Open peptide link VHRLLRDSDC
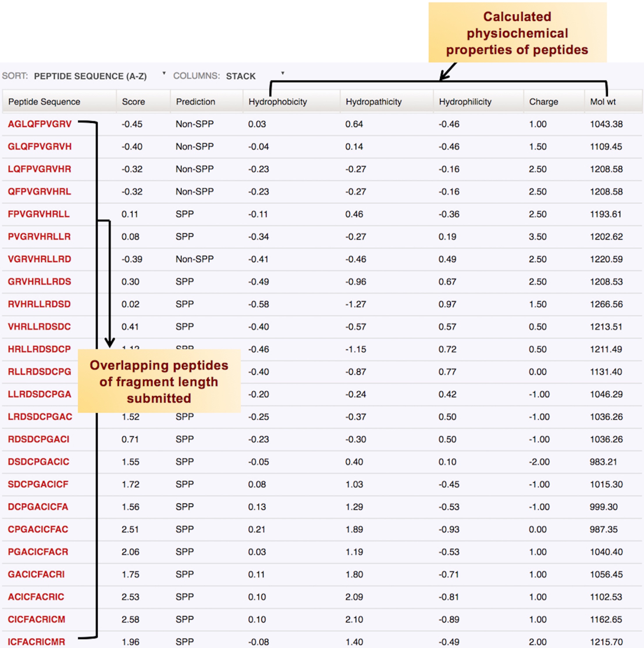The width and height of the screenshot is (644, 648). point(39,327)
